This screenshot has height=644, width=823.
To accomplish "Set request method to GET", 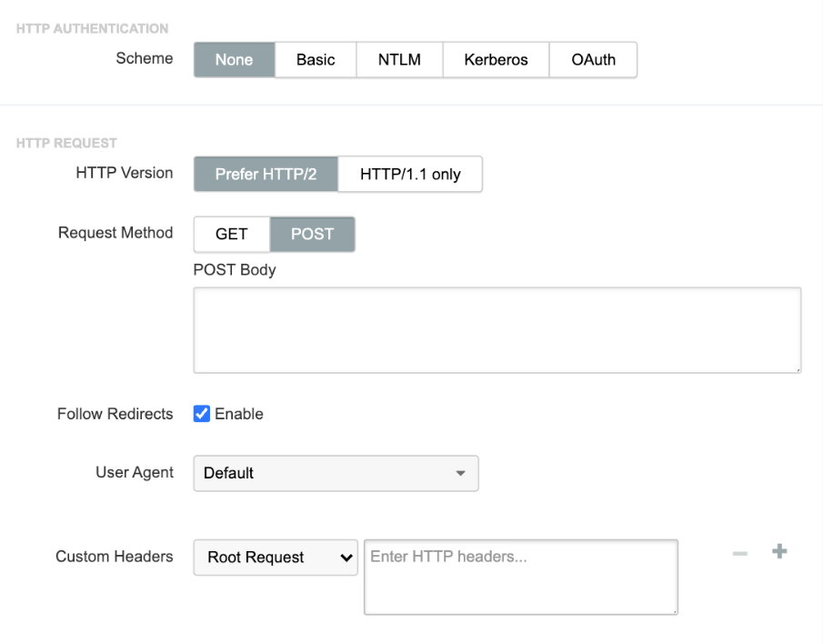I will click(x=231, y=234).
